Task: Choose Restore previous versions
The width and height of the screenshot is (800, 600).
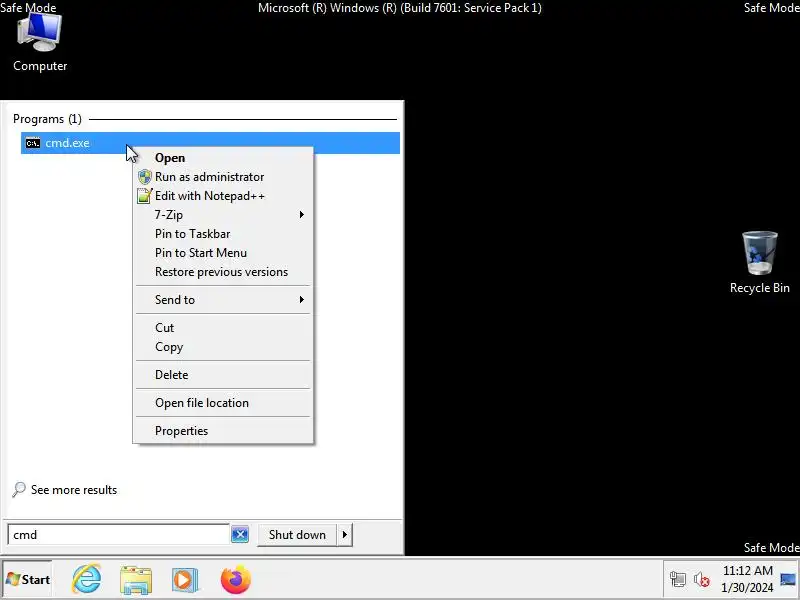Action: pos(221,272)
